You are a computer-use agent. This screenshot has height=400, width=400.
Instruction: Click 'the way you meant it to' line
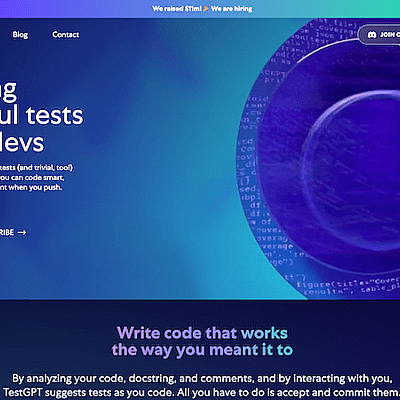point(202,350)
